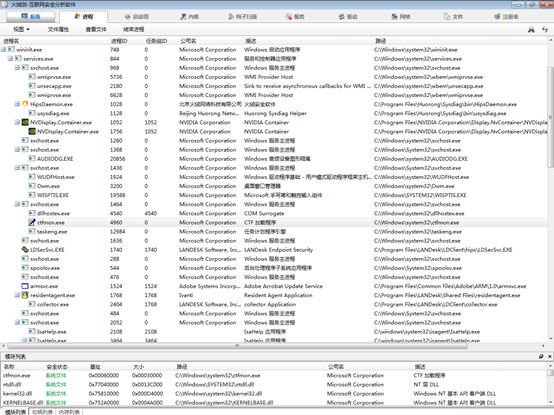554x415 pixels.
Task: Collapse the HipsDaemon.exe tree node
Action: tap(17, 104)
